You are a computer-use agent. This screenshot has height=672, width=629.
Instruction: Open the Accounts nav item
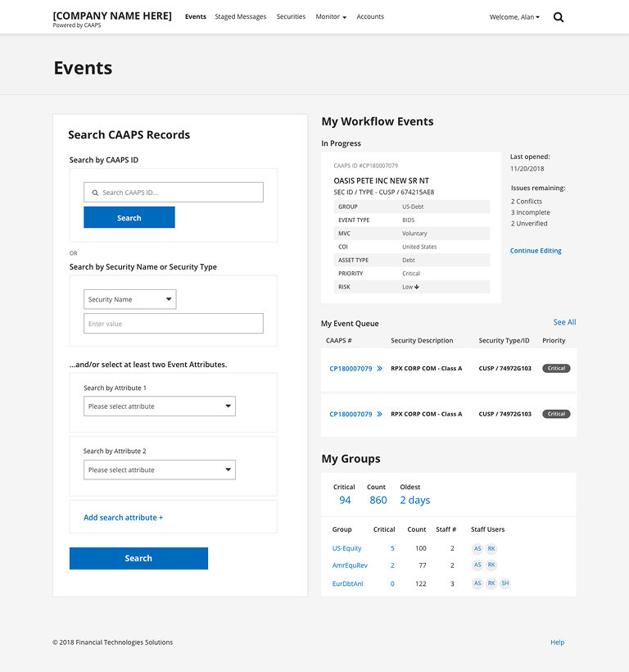point(370,16)
